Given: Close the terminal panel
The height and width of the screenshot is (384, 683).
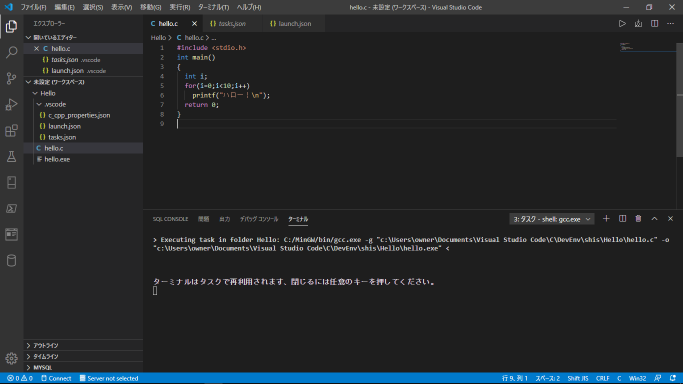Looking at the screenshot, I should coord(670,219).
